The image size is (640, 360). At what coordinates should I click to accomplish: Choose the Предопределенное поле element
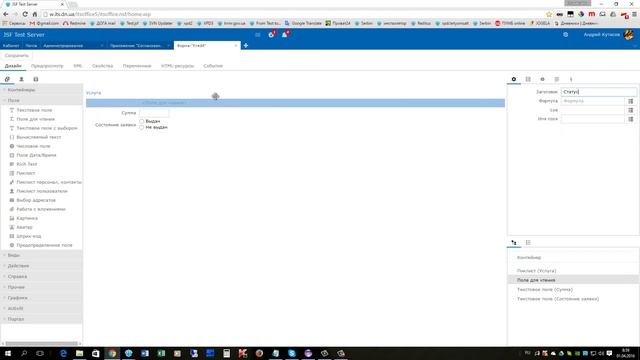click(x=44, y=245)
